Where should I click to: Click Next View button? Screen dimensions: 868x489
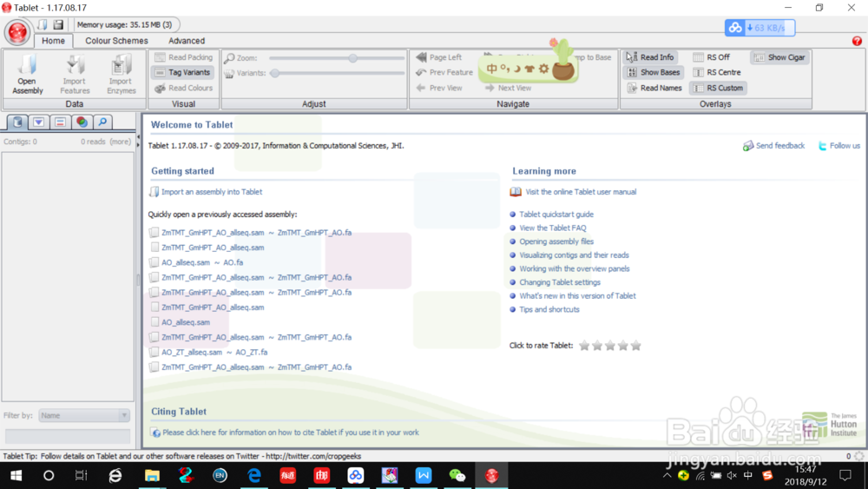click(x=508, y=88)
